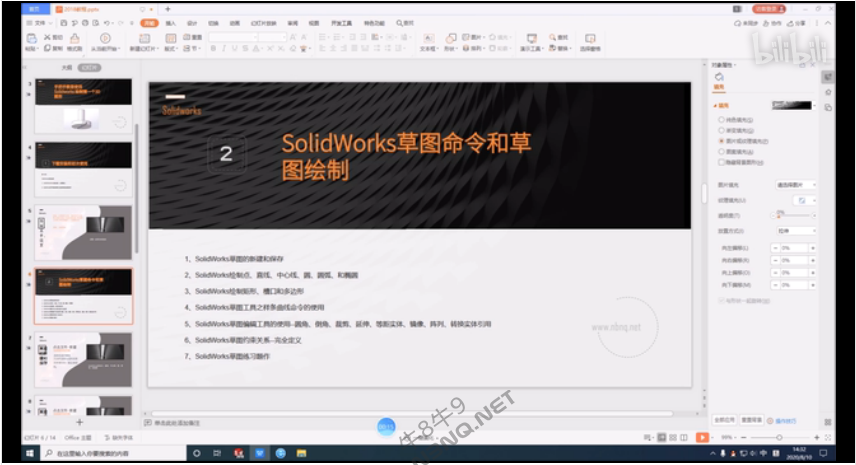This screenshot has width=856, height=465.
Task: Click the Share (分享) button
Action: coord(796,23)
